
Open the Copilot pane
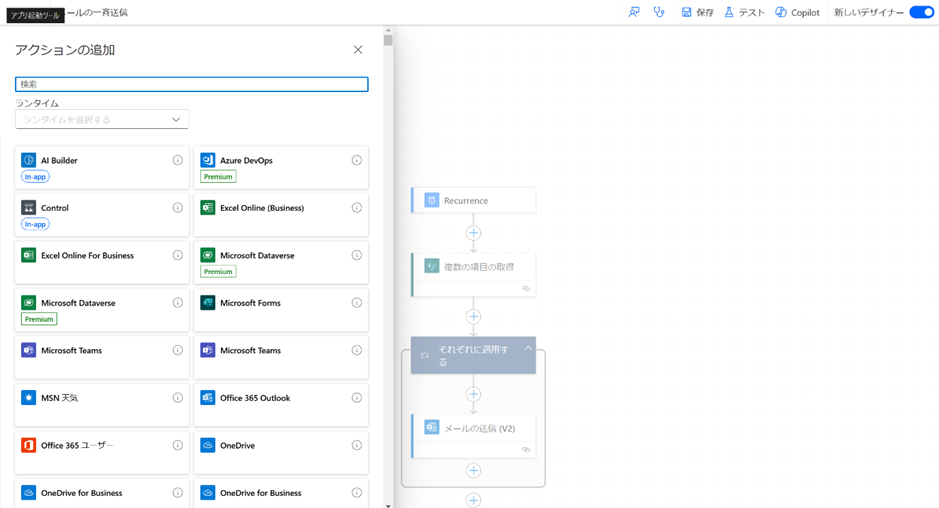pyautogui.click(x=797, y=12)
